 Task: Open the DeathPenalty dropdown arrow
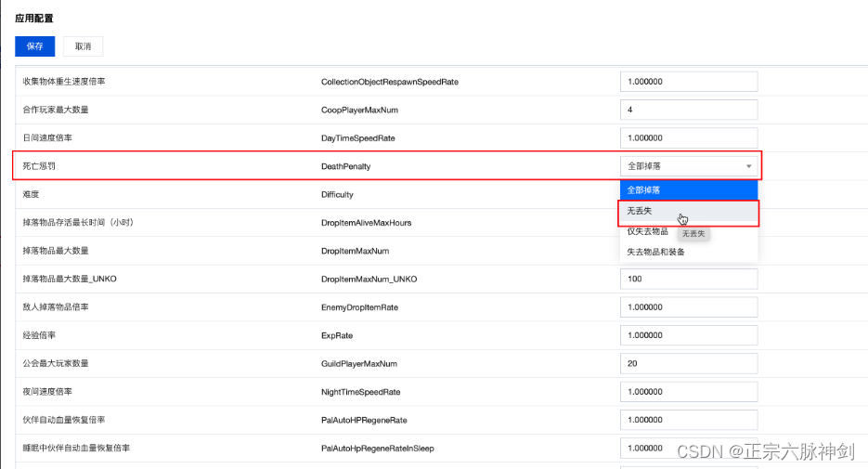pyautogui.click(x=748, y=166)
